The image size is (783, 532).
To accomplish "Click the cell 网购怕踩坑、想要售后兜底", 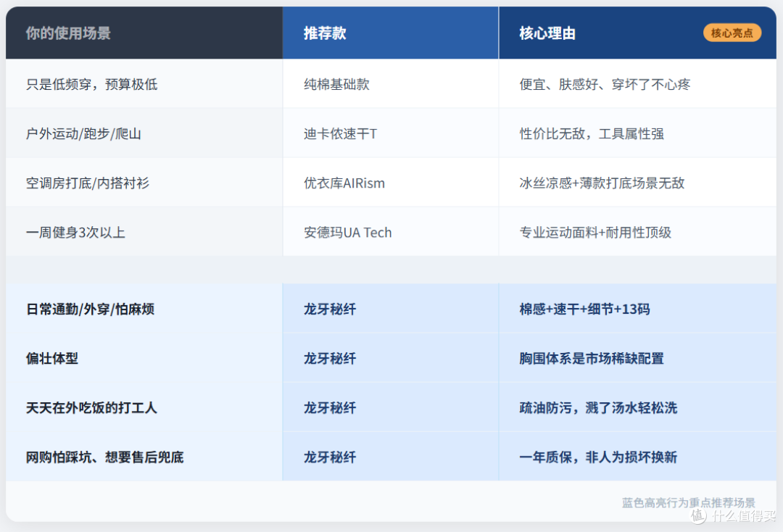I will point(144,457).
